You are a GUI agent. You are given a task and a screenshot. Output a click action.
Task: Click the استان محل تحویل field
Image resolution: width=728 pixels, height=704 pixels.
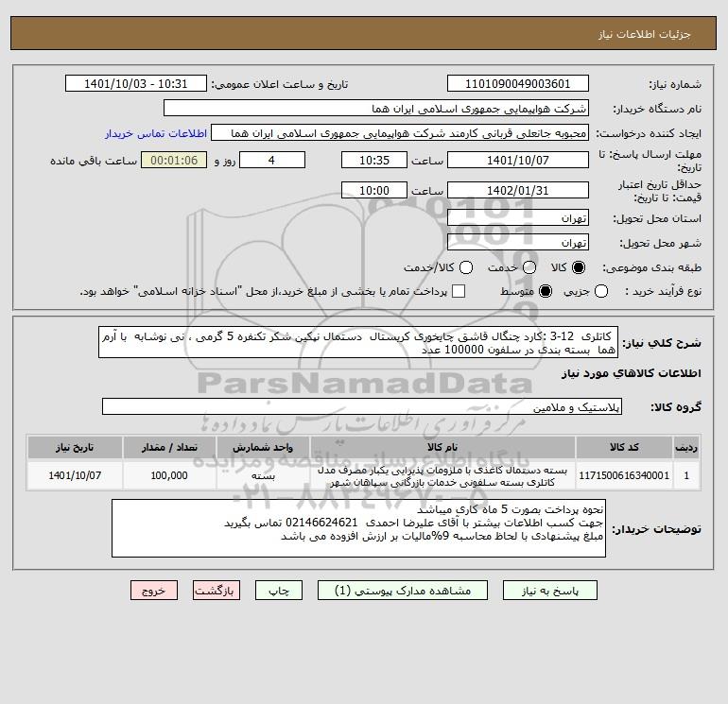point(518,217)
